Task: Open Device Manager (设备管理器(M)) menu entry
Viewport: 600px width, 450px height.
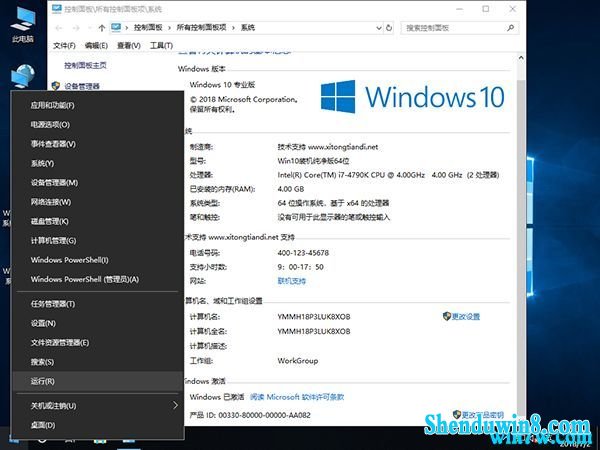Action: [98, 183]
